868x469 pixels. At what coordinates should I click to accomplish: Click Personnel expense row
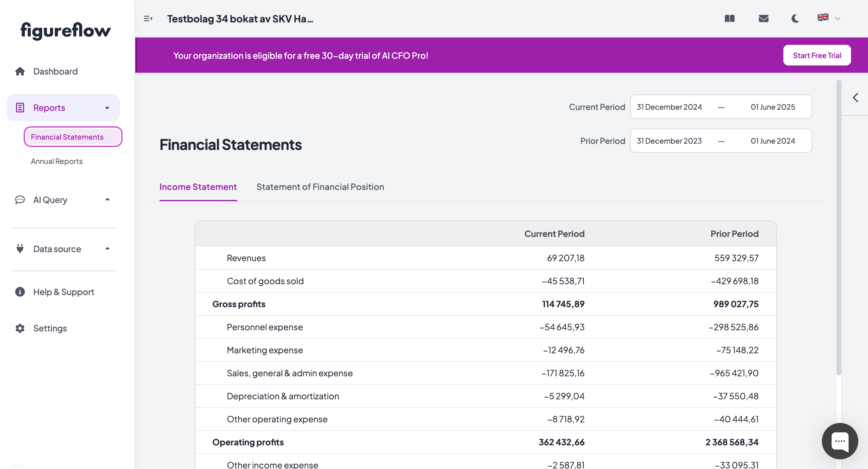pos(486,327)
